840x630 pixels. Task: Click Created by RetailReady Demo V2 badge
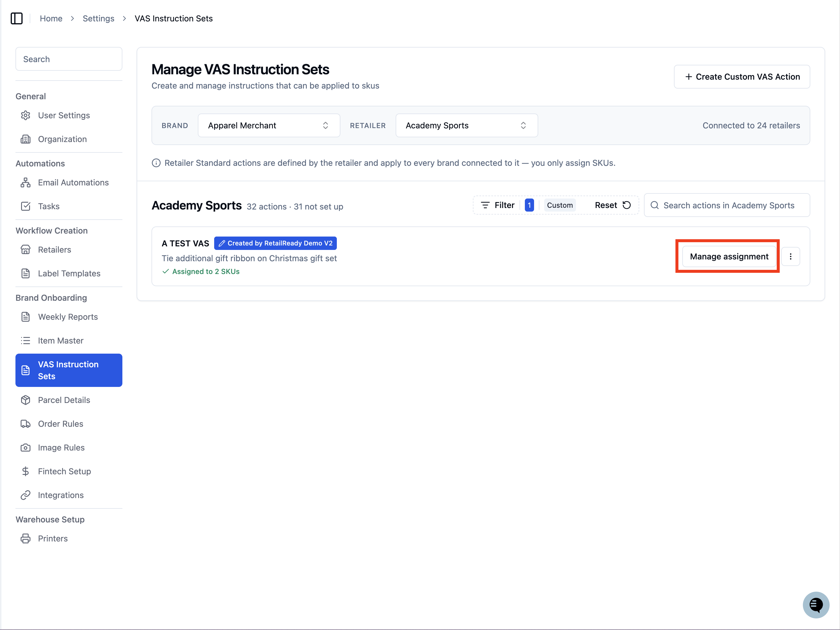(x=275, y=243)
